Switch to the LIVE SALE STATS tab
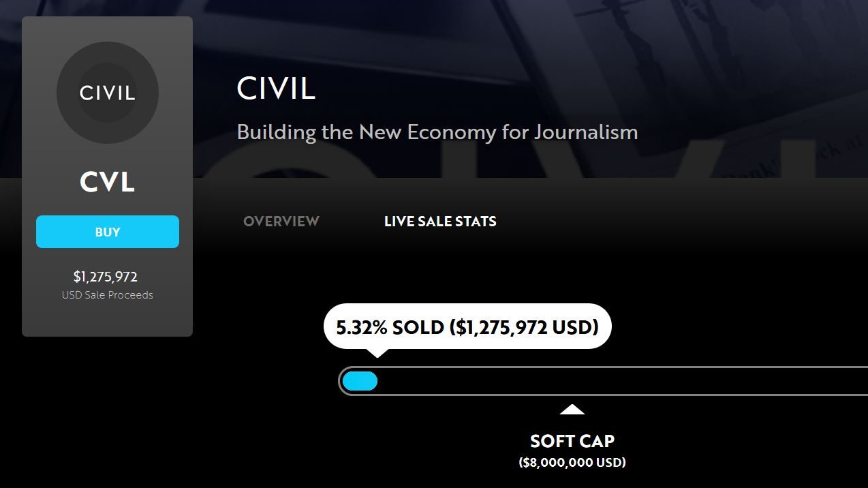 [x=440, y=222]
